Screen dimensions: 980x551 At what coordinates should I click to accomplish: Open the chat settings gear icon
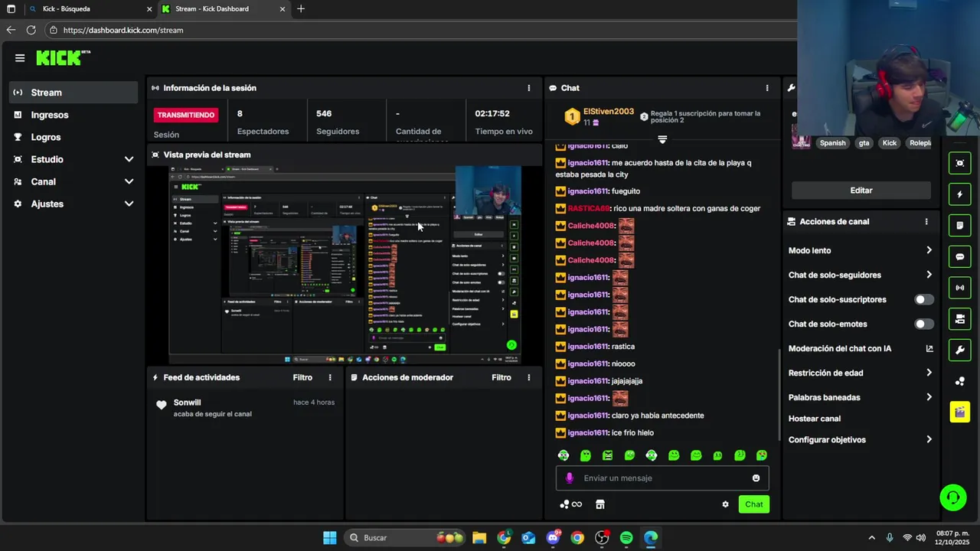point(725,504)
